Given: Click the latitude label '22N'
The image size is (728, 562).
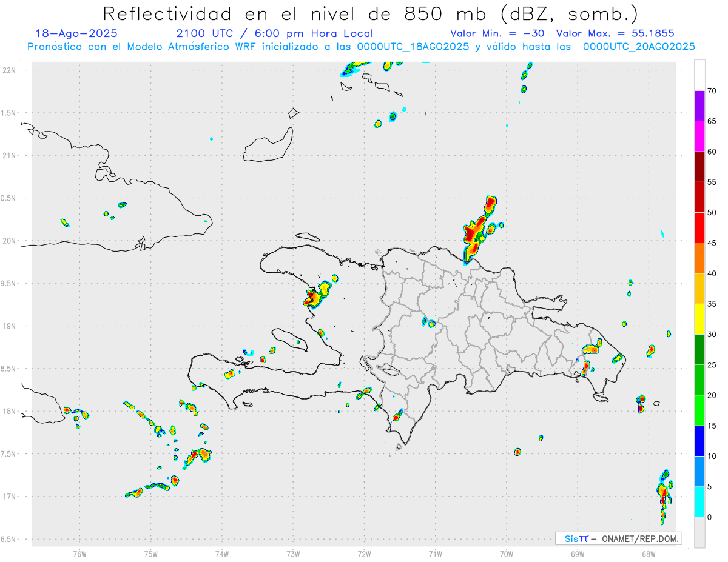Looking at the screenshot, I should [10, 70].
